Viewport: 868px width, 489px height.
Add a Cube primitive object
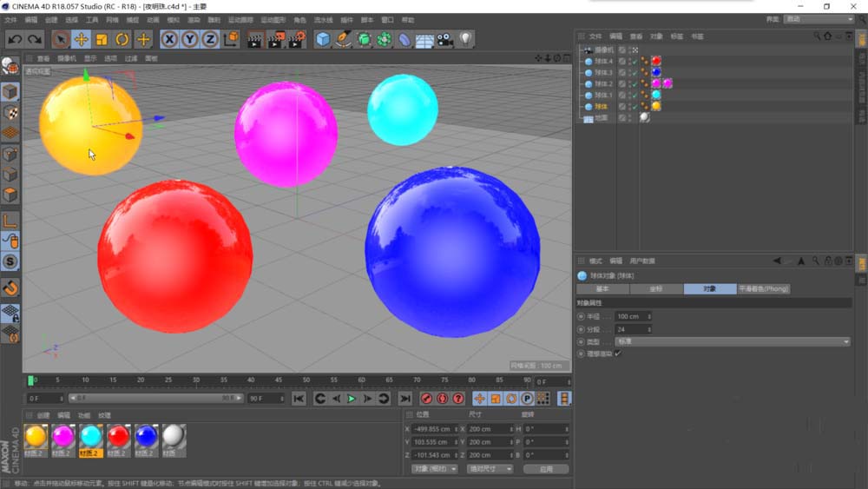[323, 39]
